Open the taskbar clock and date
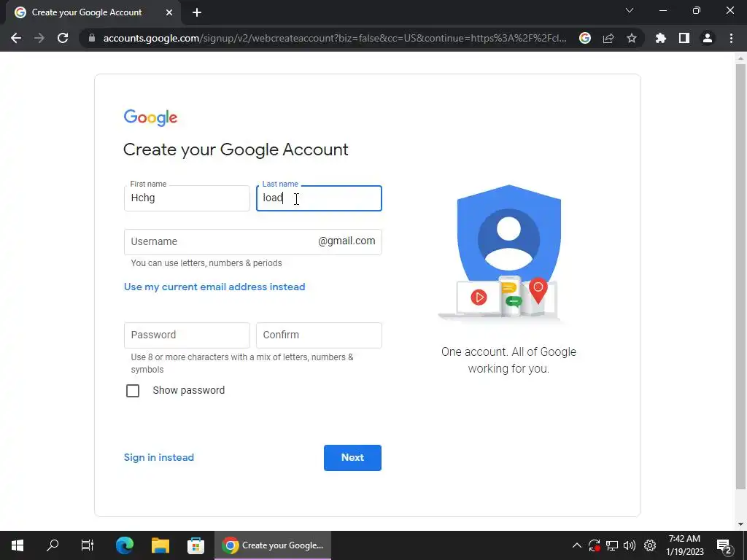Viewport: 747px width, 560px height. coord(684,545)
